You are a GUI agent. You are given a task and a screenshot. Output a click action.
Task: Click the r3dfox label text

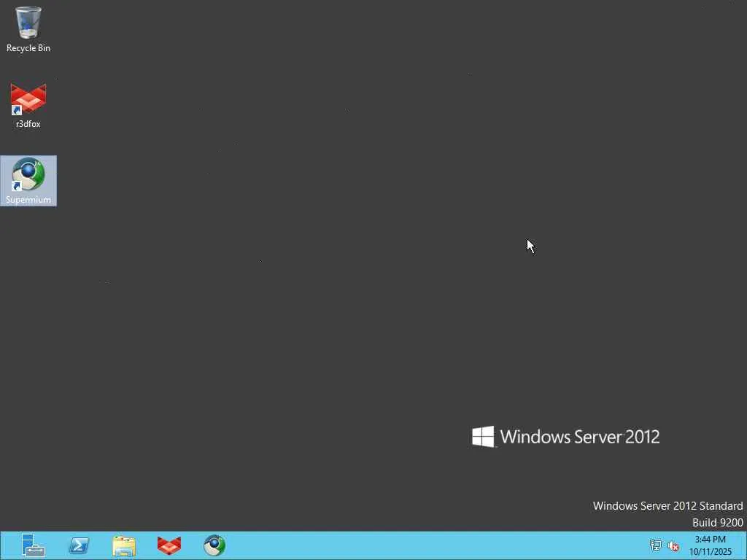[28, 124]
